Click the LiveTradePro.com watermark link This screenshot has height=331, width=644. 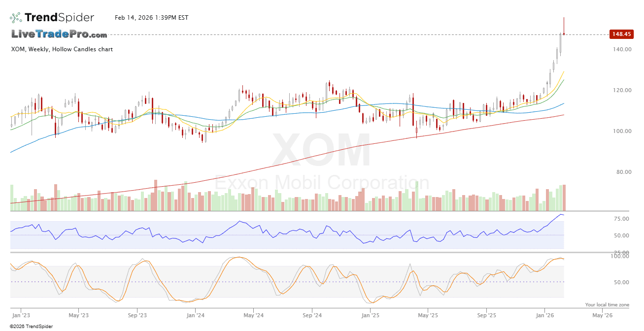59,34
